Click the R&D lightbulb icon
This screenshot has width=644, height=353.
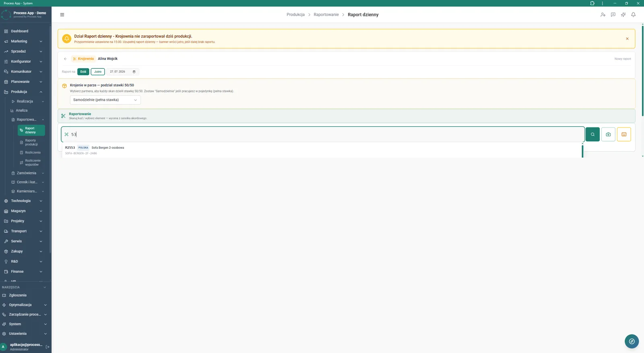point(6,261)
